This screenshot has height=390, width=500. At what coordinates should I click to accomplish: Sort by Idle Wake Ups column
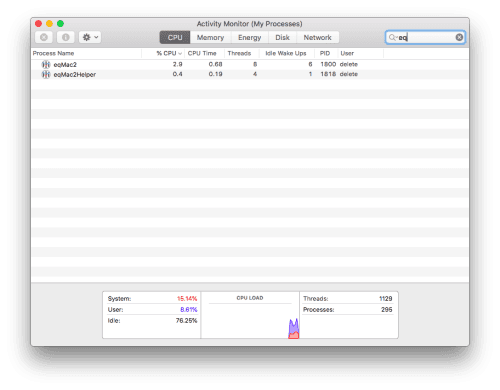point(286,53)
